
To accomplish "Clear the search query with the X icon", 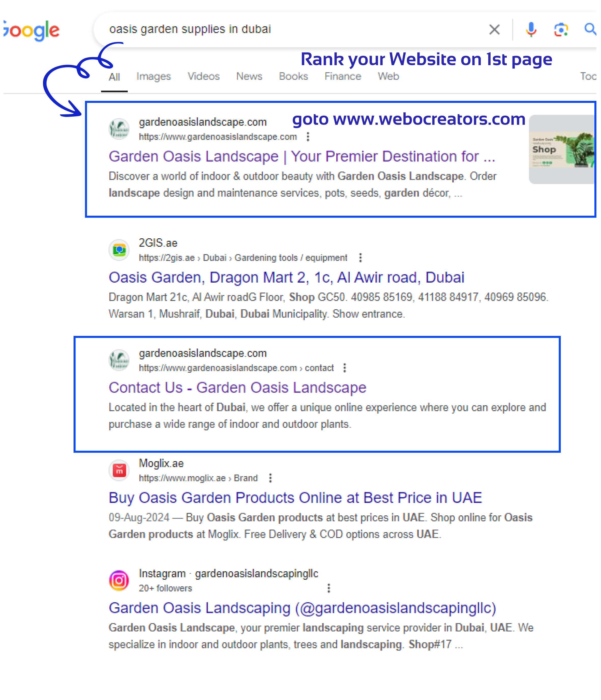I will (x=494, y=29).
